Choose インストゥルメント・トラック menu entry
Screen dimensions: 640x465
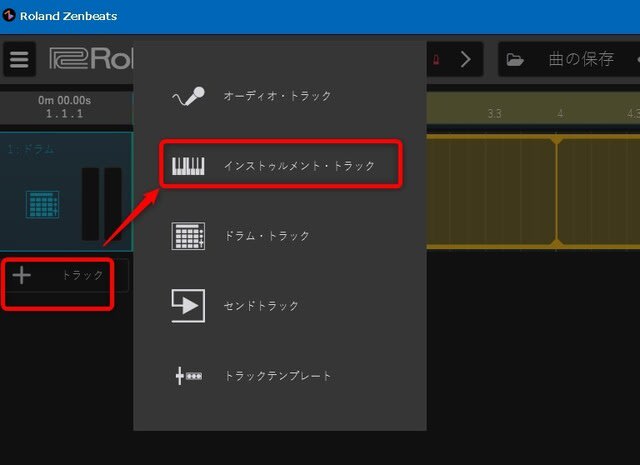(299, 166)
